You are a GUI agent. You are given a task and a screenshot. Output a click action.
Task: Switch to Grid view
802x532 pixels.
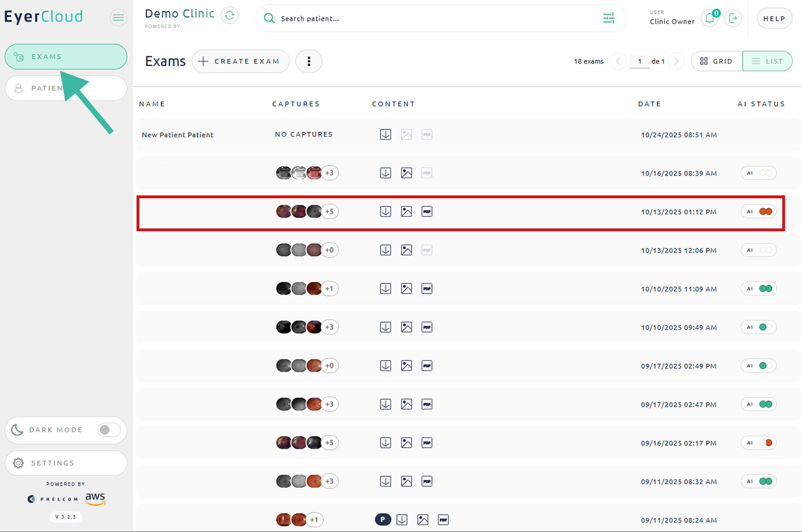click(x=717, y=61)
